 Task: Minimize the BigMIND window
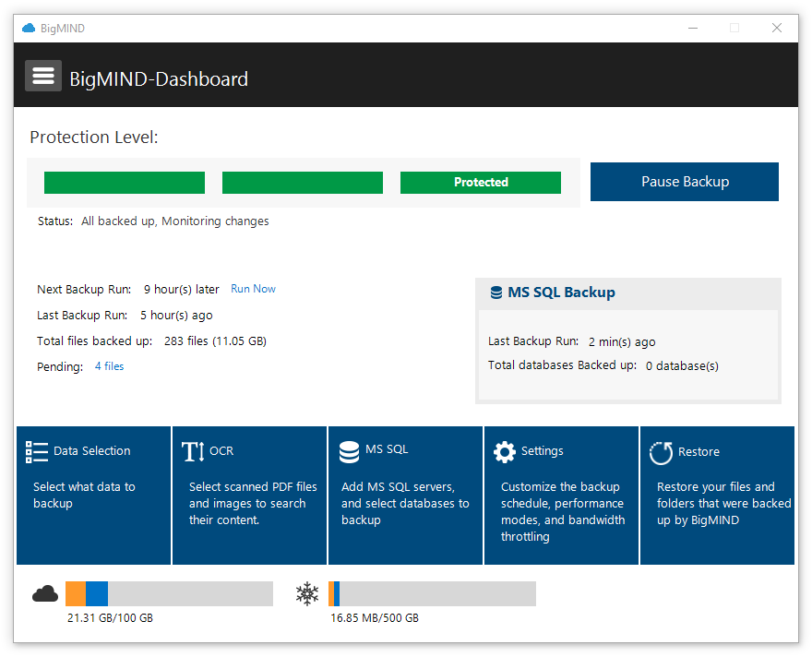(x=693, y=28)
